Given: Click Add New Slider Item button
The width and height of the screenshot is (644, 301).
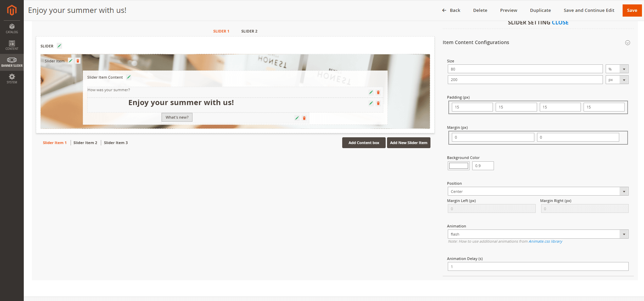Looking at the screenshot, I should 409,143.
